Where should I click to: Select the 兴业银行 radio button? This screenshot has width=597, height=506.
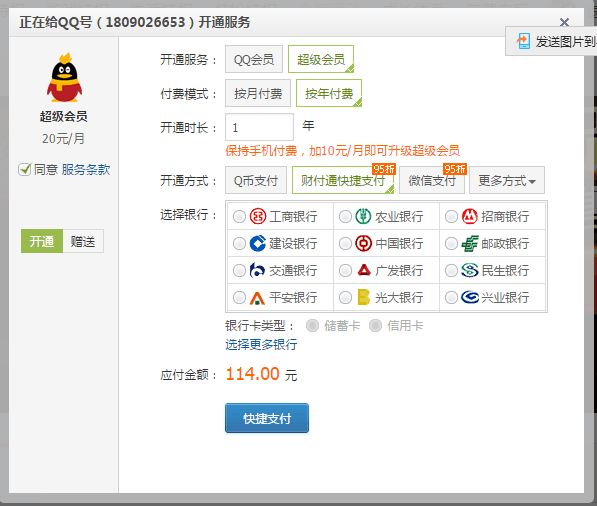(x=451, y=297)
